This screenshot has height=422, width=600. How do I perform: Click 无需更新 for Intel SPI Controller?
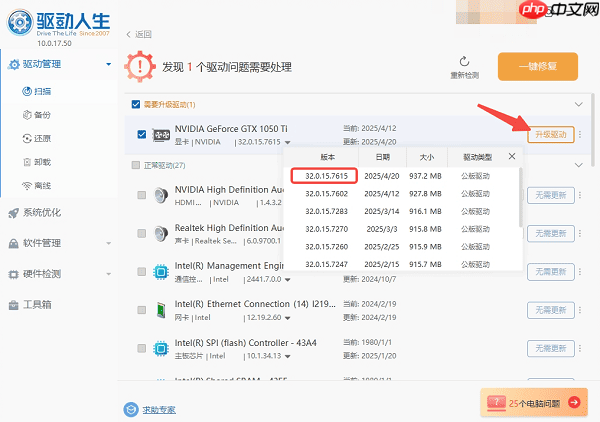click(551, 349)
